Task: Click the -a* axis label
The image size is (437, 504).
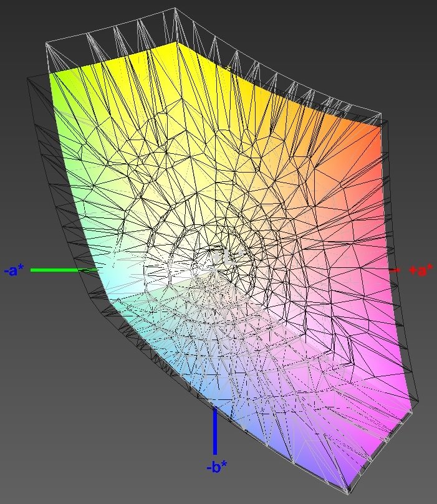Action: pos(14,270)
